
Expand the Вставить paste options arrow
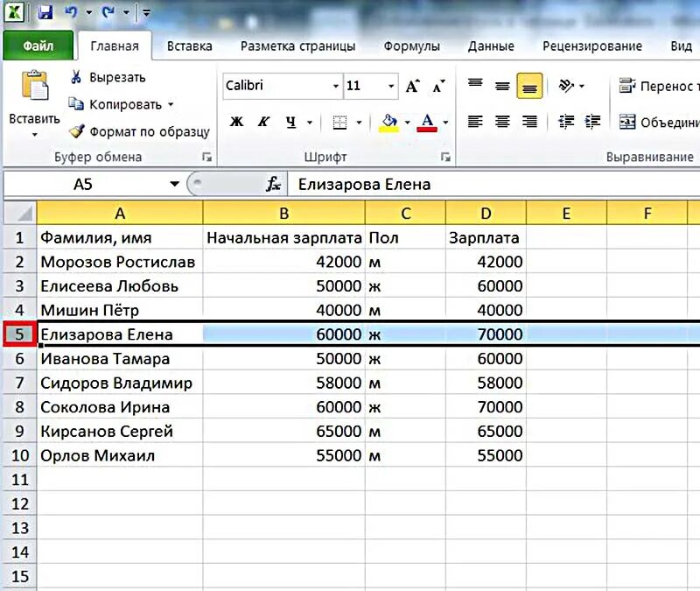pos(34,134)
